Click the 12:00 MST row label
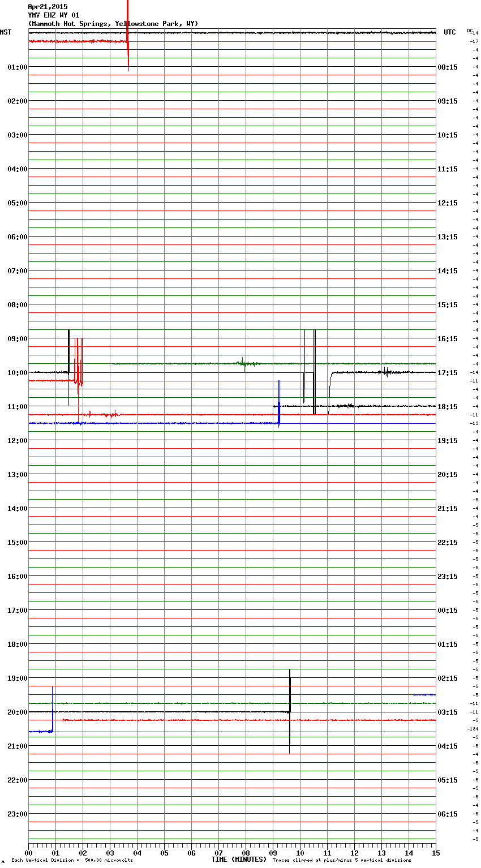481x868 pixels. (x=18, y=441)
